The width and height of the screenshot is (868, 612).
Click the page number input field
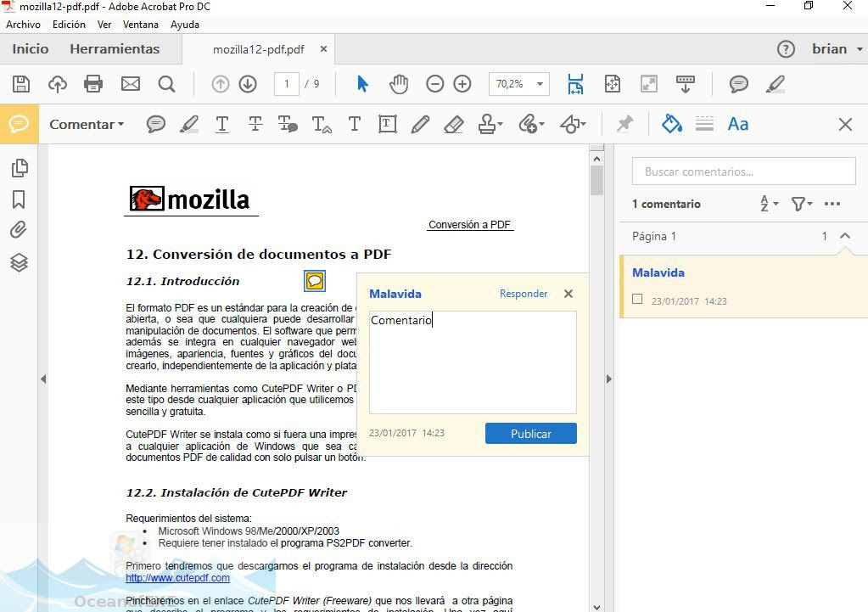coord(286,84)
